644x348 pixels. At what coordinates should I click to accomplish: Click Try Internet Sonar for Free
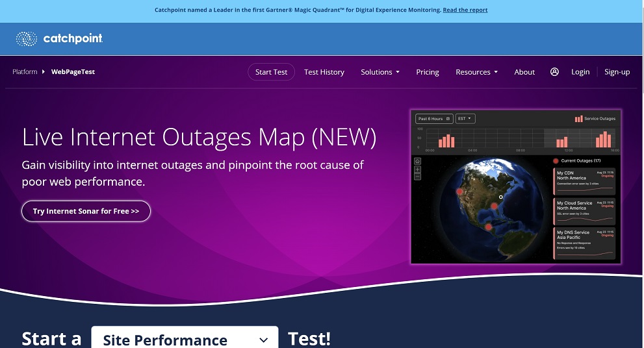(86, 211)
